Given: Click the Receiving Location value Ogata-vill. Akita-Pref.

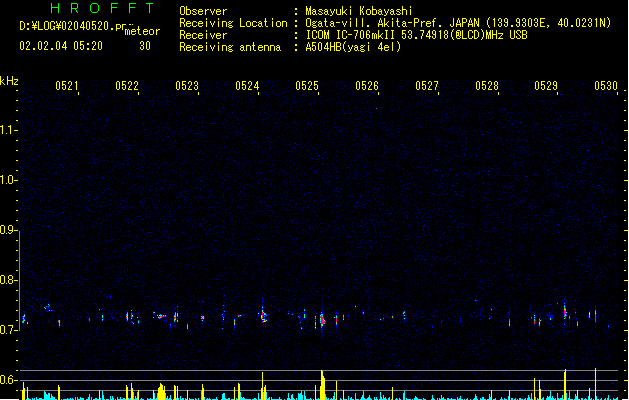Looking at the screenshot, I should 376,23.
